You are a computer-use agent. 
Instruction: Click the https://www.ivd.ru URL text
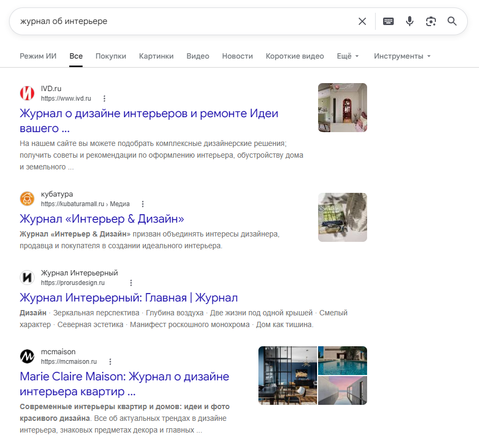click(66, 99)
